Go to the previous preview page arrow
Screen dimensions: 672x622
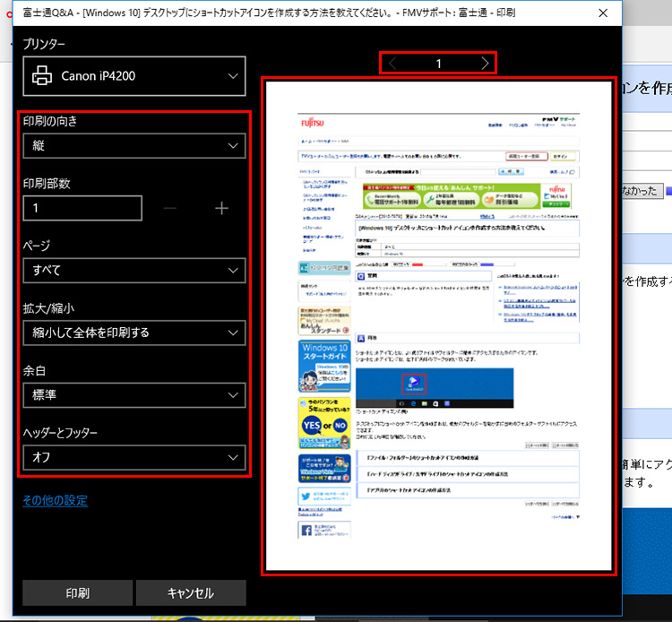click(x=392, y=64)
